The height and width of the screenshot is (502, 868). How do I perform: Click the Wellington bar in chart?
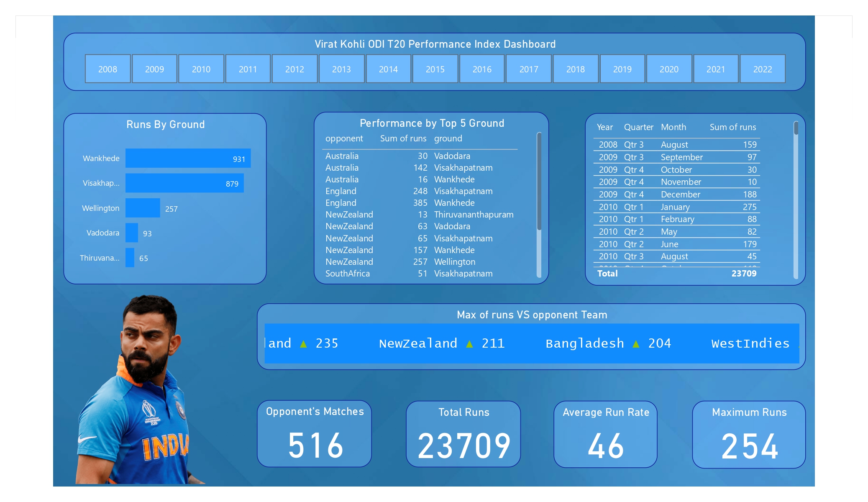point(143,208)
